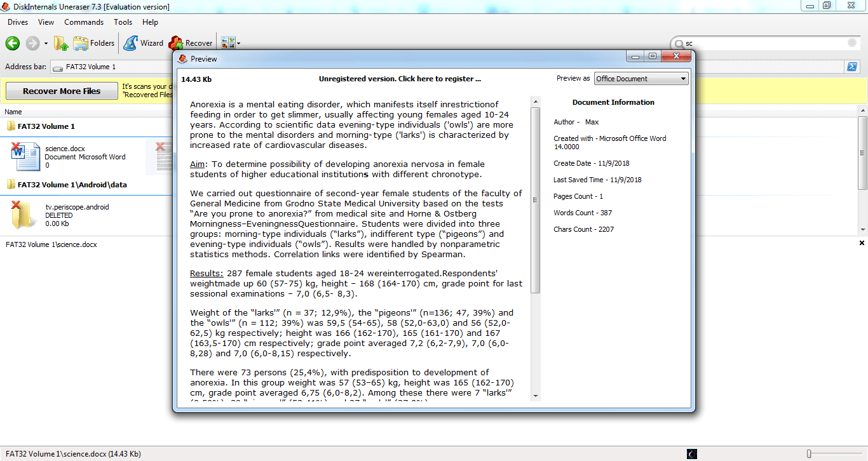Open the Commands menu
Screen dimensions: 868x461
click(x=84, y=22)
